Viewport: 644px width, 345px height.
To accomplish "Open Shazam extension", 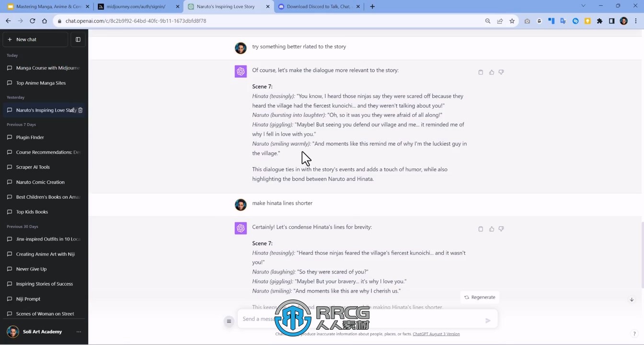I will (x=575, y=21).
